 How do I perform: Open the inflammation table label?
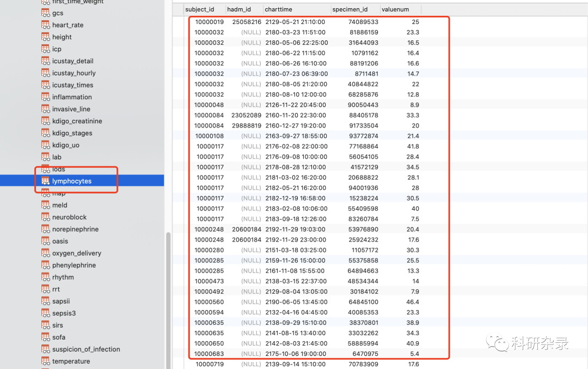(x=72, y=97)
